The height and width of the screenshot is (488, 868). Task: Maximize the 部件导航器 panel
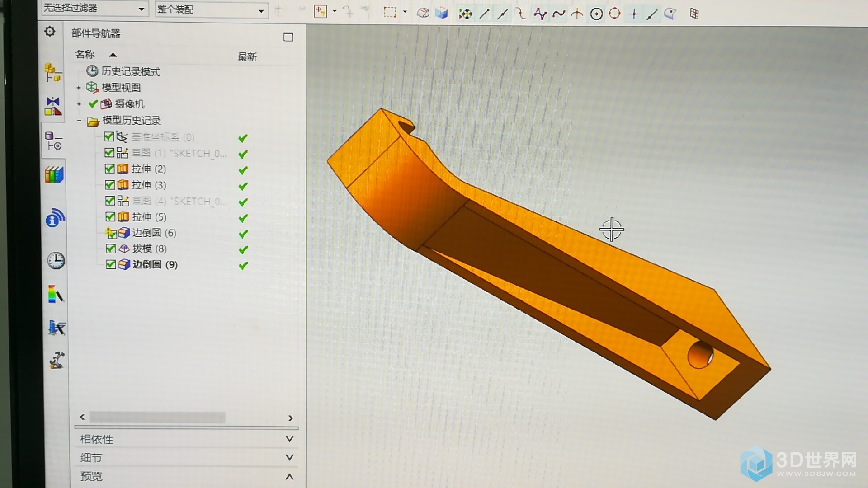(x=288, y=37)
